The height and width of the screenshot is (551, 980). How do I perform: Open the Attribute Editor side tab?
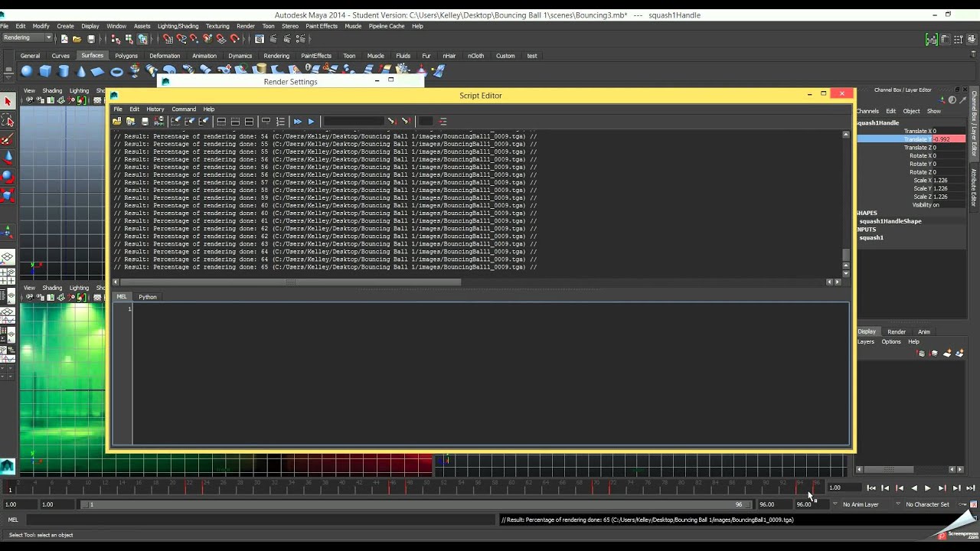pyautogui.click(x=975, y=187)
